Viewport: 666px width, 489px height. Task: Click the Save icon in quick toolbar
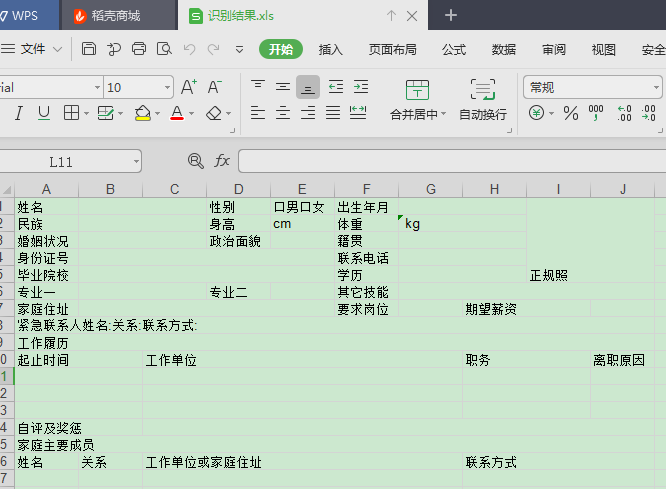[x=88, y=49]
